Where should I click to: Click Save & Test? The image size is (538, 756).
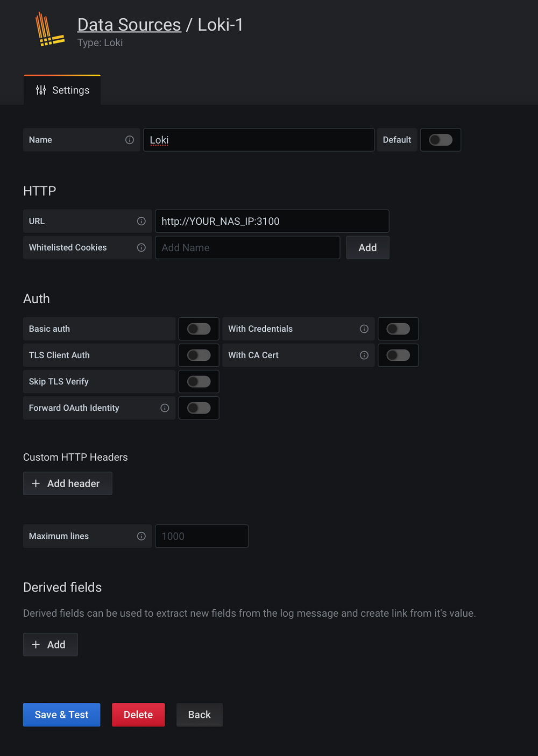click(x=61, y=715)
